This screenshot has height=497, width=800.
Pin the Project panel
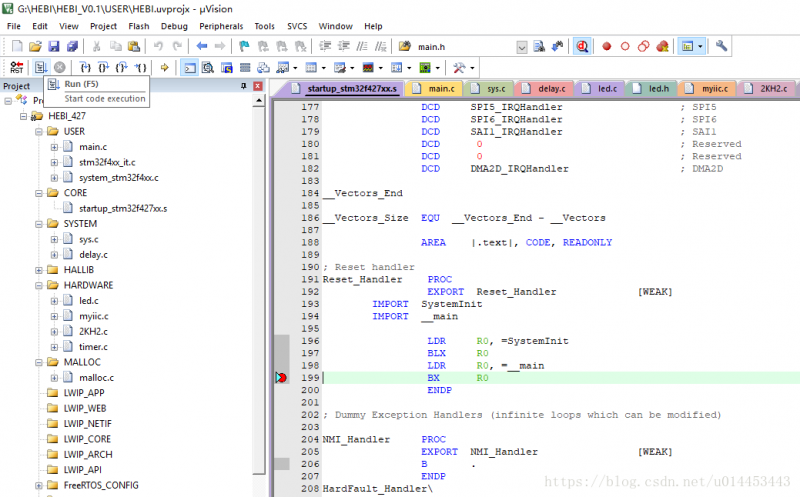pyautogui.click(x=244, y=87)
